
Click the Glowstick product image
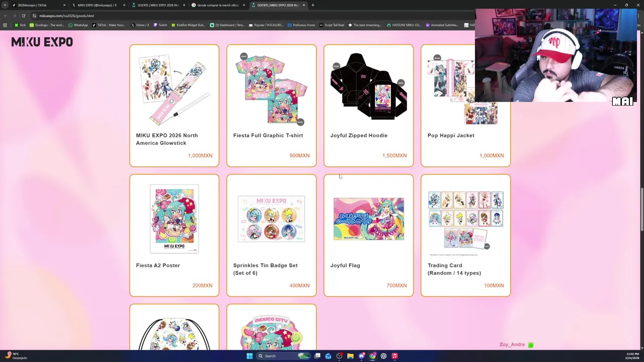tap(174, 89)
